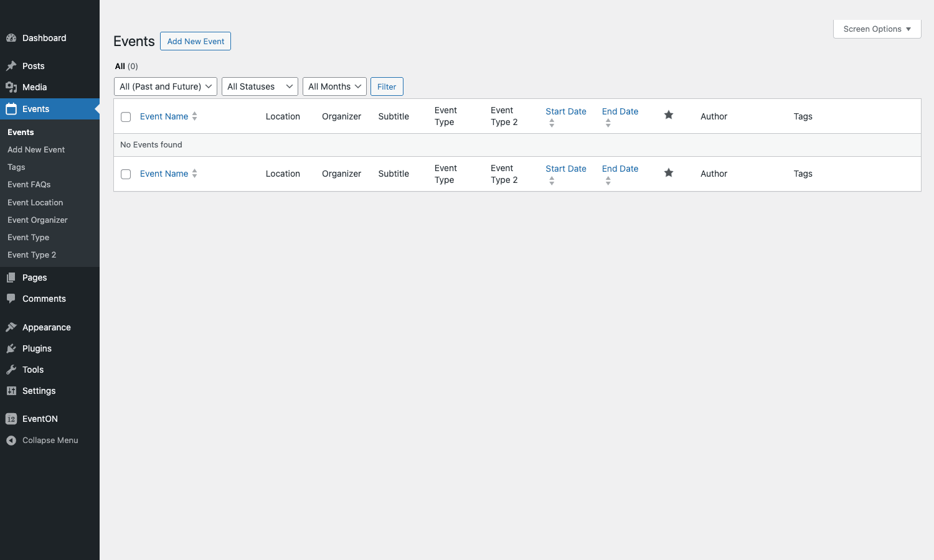
Task: Open EventON menu label
Action: (x=40, y=419)
